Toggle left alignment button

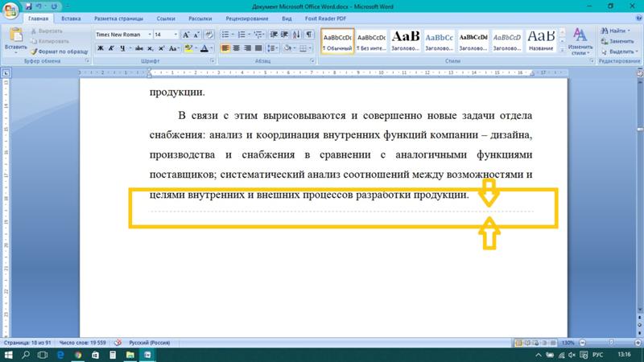click(225, 48)
